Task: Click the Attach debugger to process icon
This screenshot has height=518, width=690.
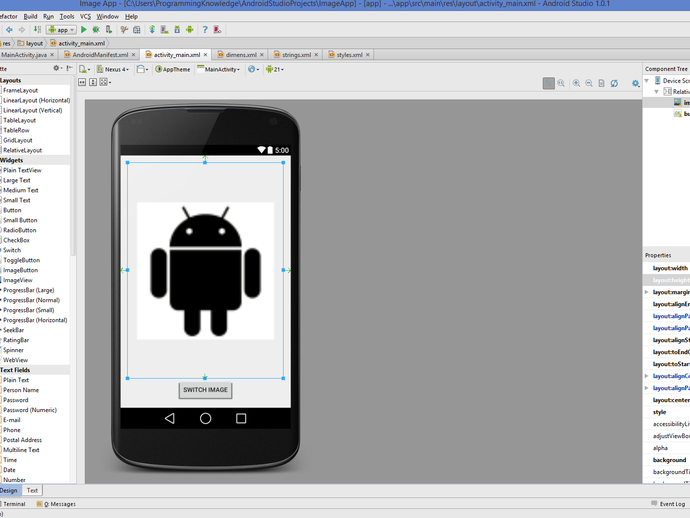Action: pos(109,29)
